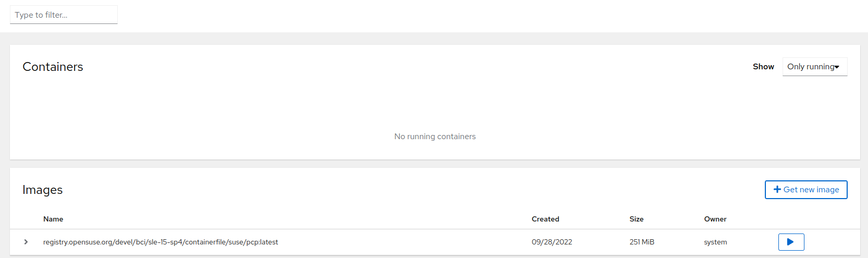Image resolution: width=868 pixels, height=258 pixels.
Task: Expand the pcp:latest image row chevron
Action: (x=26, y=242)
